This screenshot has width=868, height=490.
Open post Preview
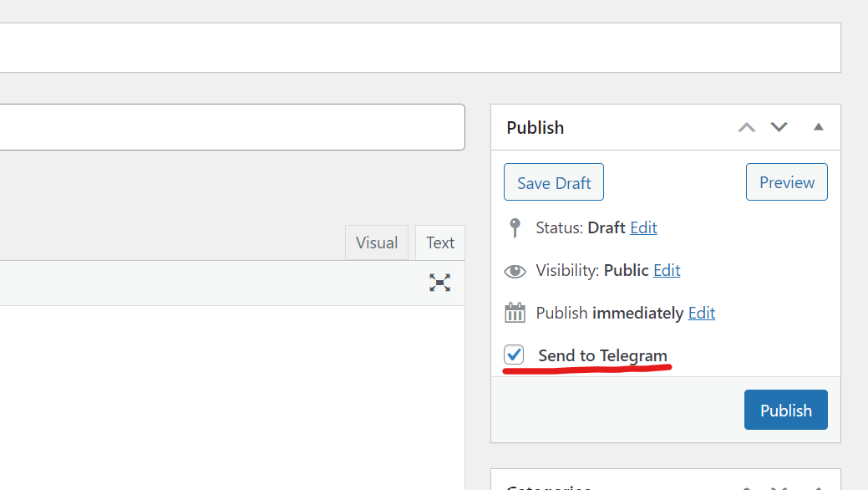coord(786,182)
